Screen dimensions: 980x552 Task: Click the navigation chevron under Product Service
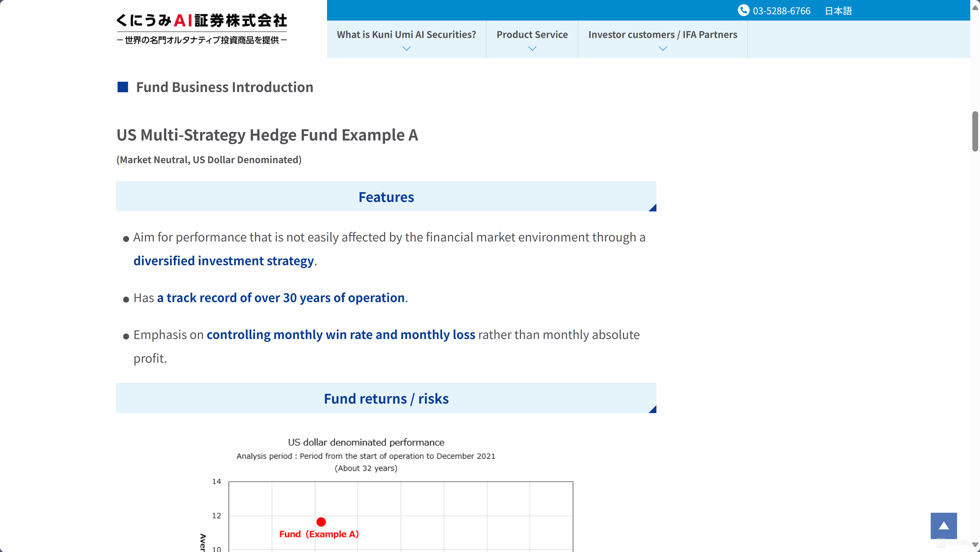tap(532, 49)
